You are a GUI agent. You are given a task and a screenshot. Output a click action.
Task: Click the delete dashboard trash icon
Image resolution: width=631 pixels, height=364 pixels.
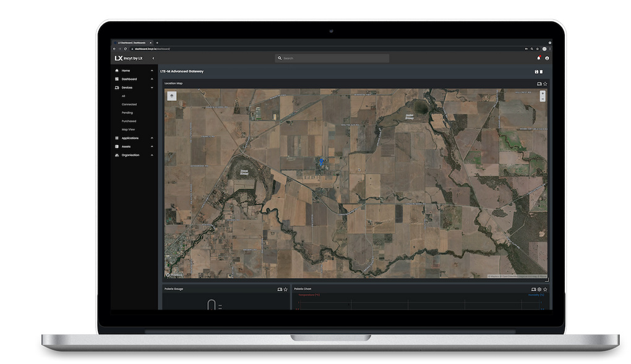tap(541, 72)
